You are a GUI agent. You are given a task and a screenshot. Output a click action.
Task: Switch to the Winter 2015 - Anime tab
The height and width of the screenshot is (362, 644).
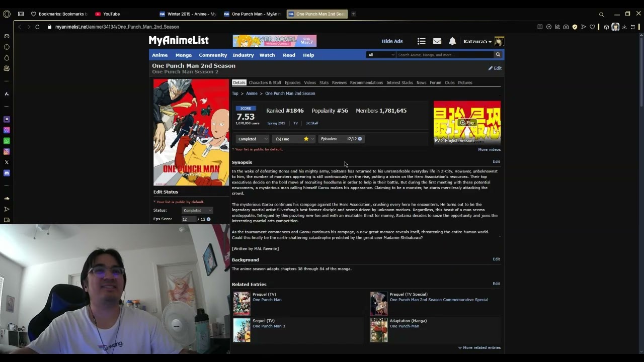click(187, 14)
